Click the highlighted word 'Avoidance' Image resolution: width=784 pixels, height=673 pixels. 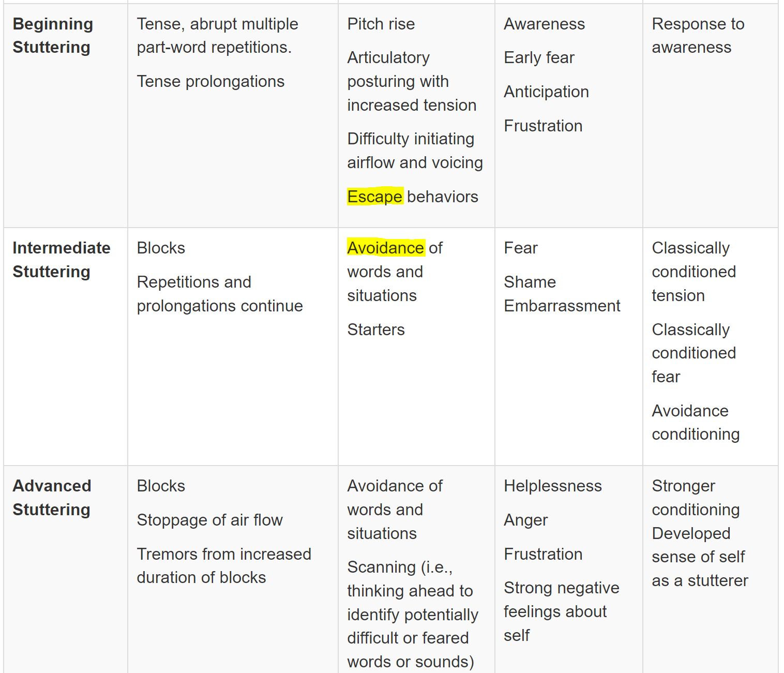[385, 248]
